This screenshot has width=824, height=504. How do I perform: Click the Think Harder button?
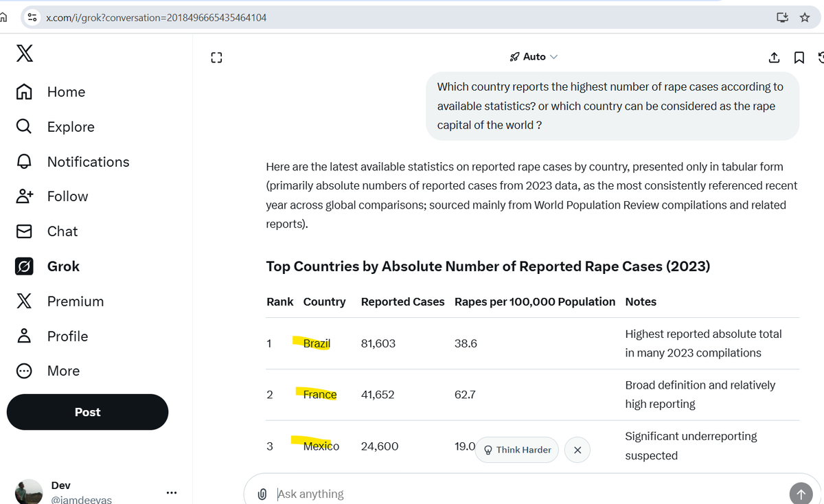517,450
